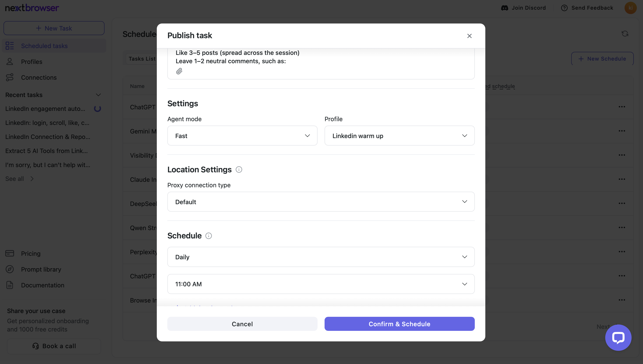
Task: Open the Profiles sidebar item
Action: (x=31, y=61)
